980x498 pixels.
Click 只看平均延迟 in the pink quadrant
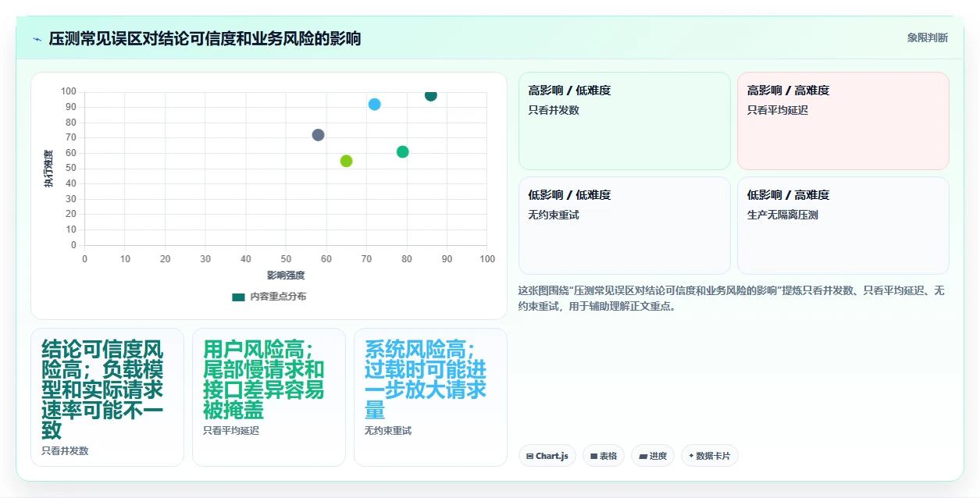pos(778,110)
